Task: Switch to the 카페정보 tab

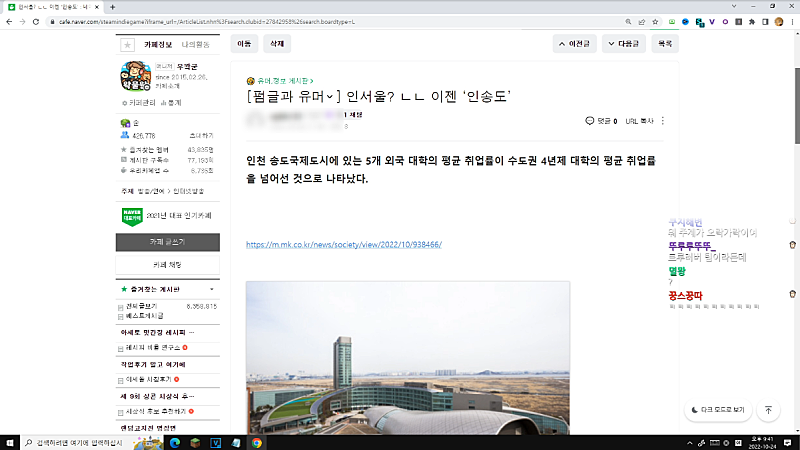Action: (158, 44)
